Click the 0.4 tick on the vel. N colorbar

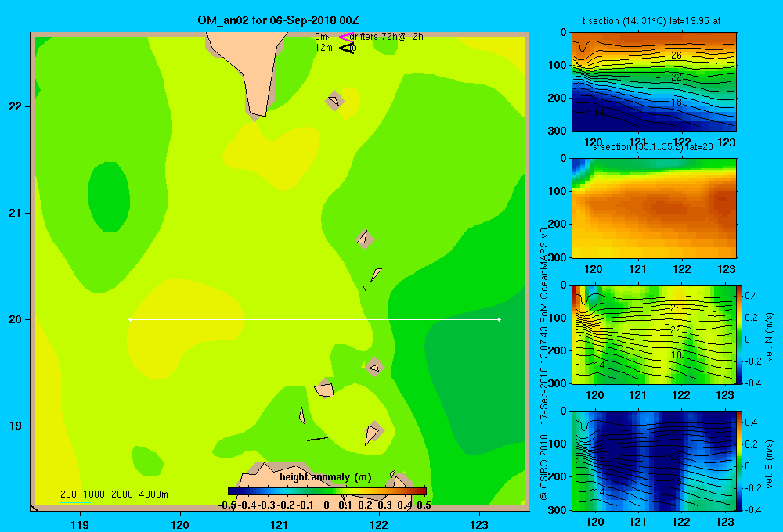pyautogui.click(x=751, y=296)
